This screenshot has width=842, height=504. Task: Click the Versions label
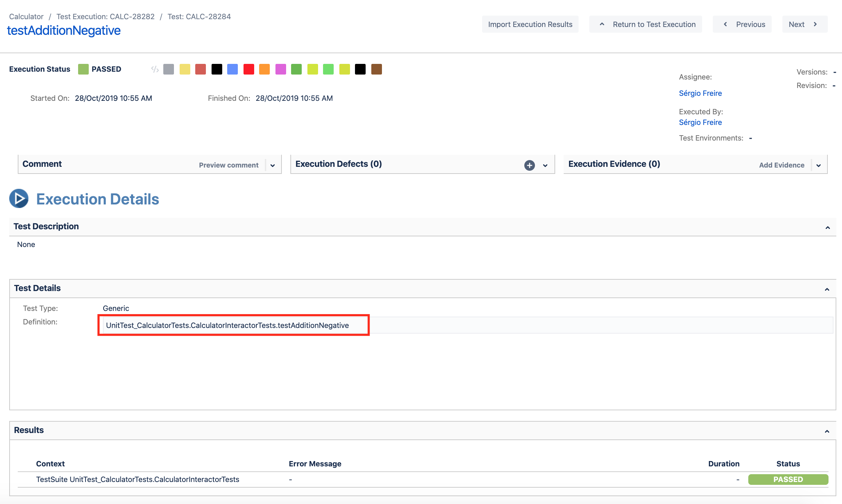(x=812, y=72)
